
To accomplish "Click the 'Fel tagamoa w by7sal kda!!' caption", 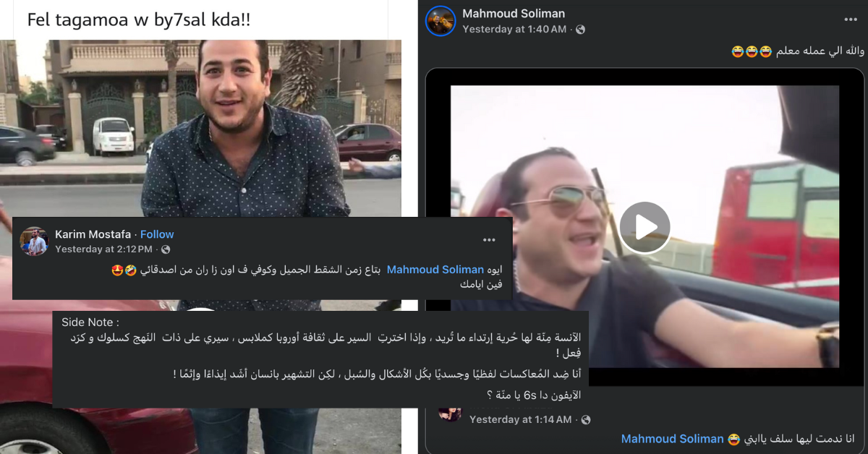I will coord(139,20).
